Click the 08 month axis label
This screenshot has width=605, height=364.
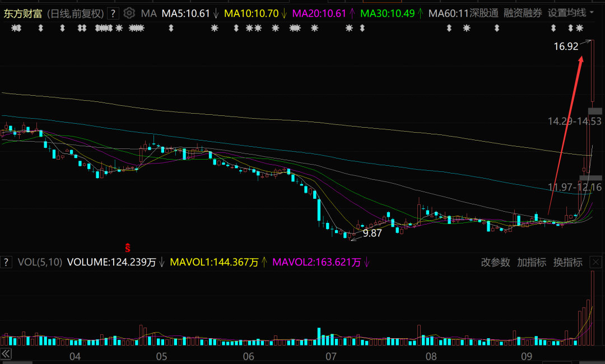[x=431, y=356]
